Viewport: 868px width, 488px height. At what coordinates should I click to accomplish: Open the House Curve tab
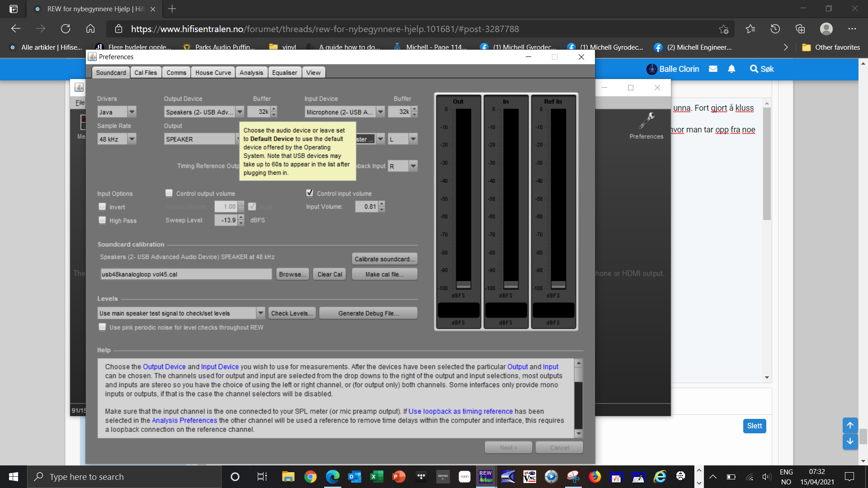coord(213,73)
